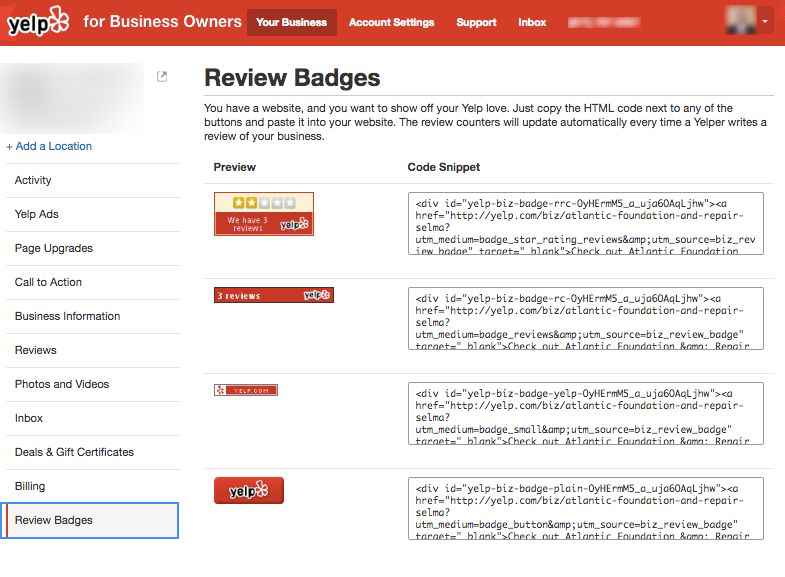Open Page Upgrades in sidebar
Viewport: 785px width, 577px height.
[x=93, y=248]
